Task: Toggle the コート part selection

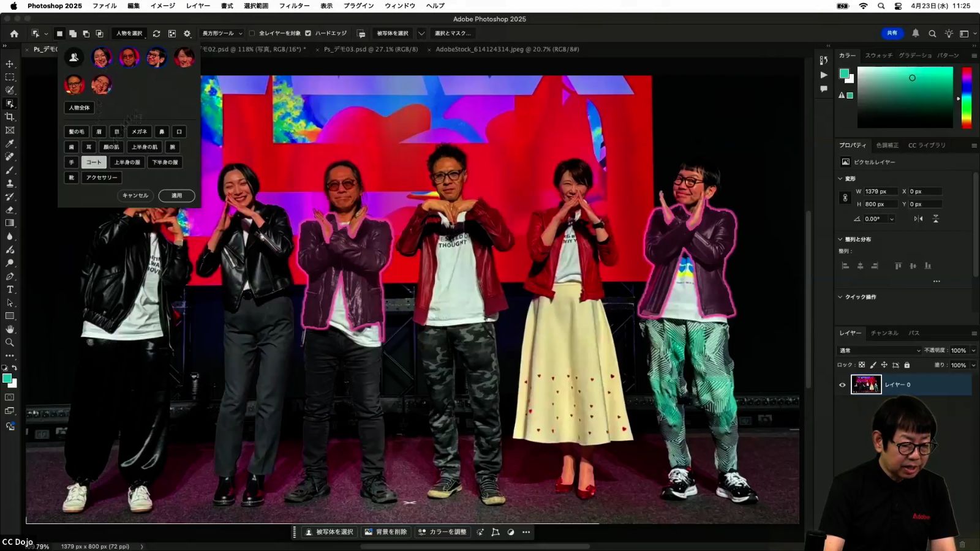Action: pos(94,162)
